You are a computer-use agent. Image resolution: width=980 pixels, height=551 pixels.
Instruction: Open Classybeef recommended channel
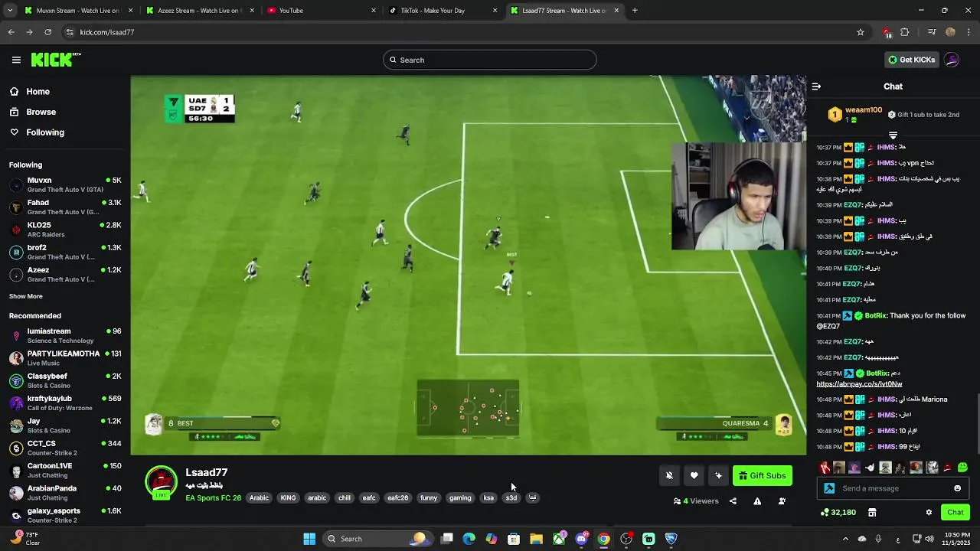pos(65,380)
